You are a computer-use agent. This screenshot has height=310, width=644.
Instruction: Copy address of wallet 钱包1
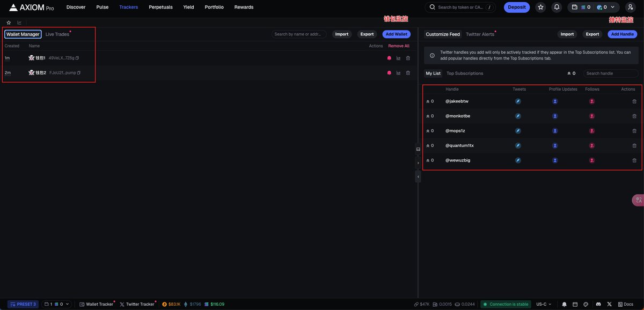click(77, 58)
